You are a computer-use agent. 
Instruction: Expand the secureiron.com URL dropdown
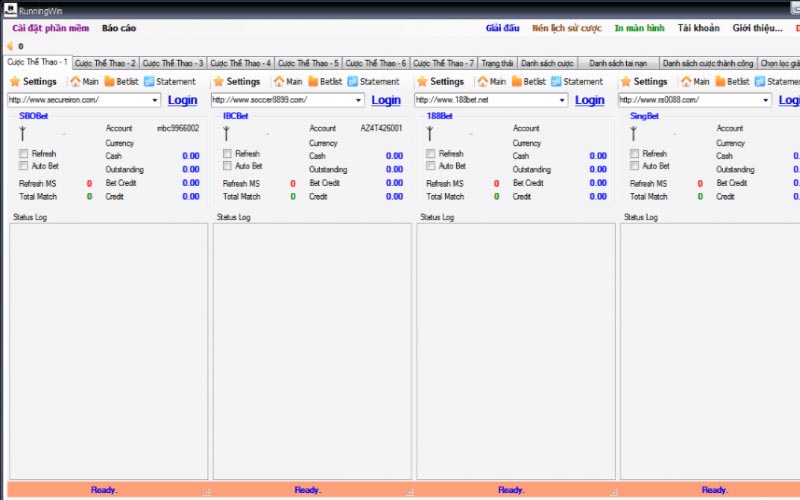pos(155,100)
